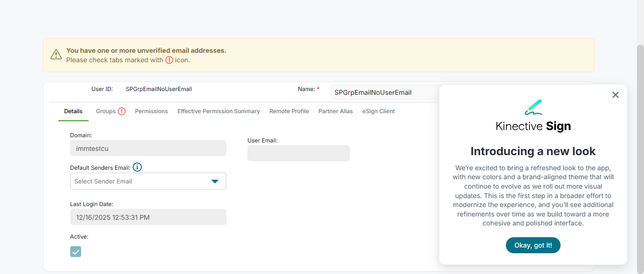This screenshot has width=644, height=274.
Task: Switch to the Remote Profile tab
Action: point(289,111)
